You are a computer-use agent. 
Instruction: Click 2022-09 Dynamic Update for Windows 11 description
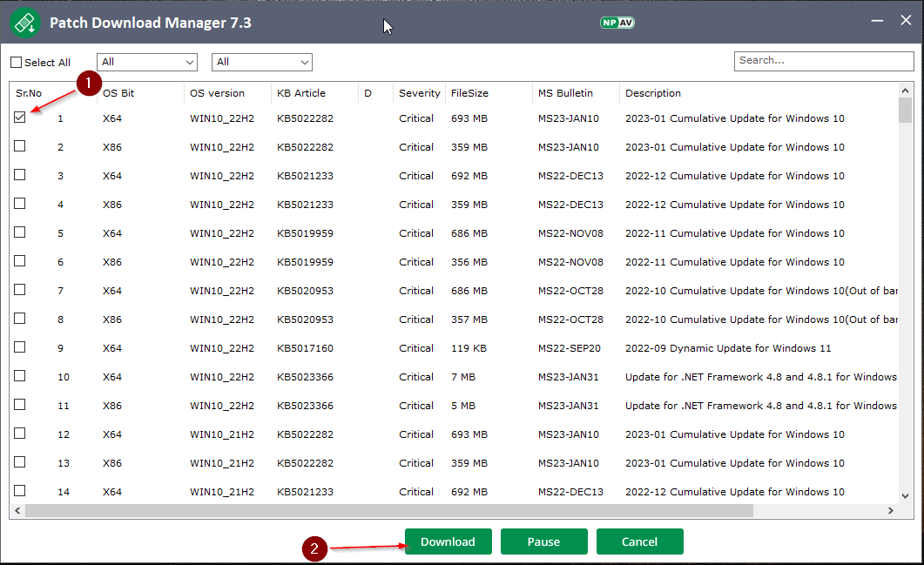pyautogui.click(x=728, y=348)
